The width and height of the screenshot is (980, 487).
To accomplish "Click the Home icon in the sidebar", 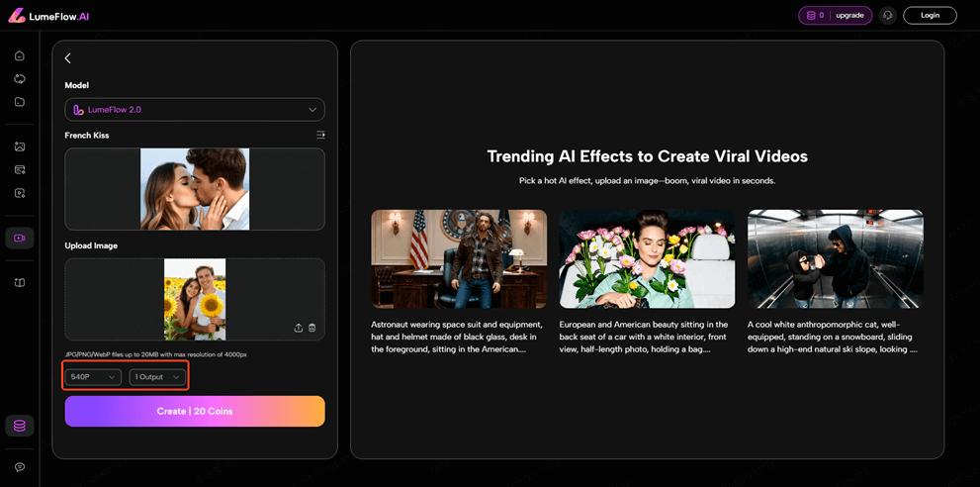I will coord(20,55).
